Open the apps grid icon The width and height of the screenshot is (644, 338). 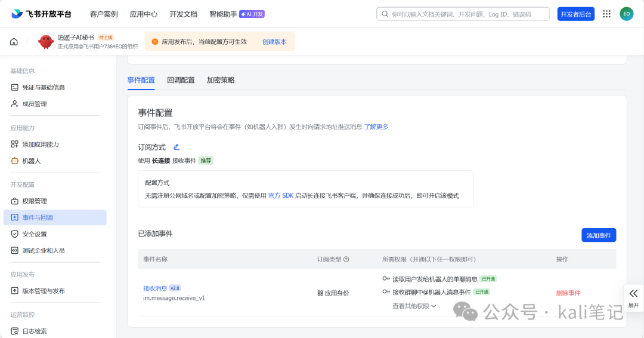pyautogui.click(x=606, y=14)
